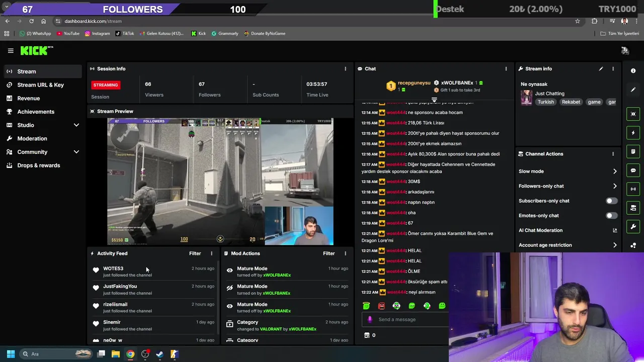644x362 pixels.
Task: Toggle Activity Feed lightning icon in right rail
Action: point(633,133)
